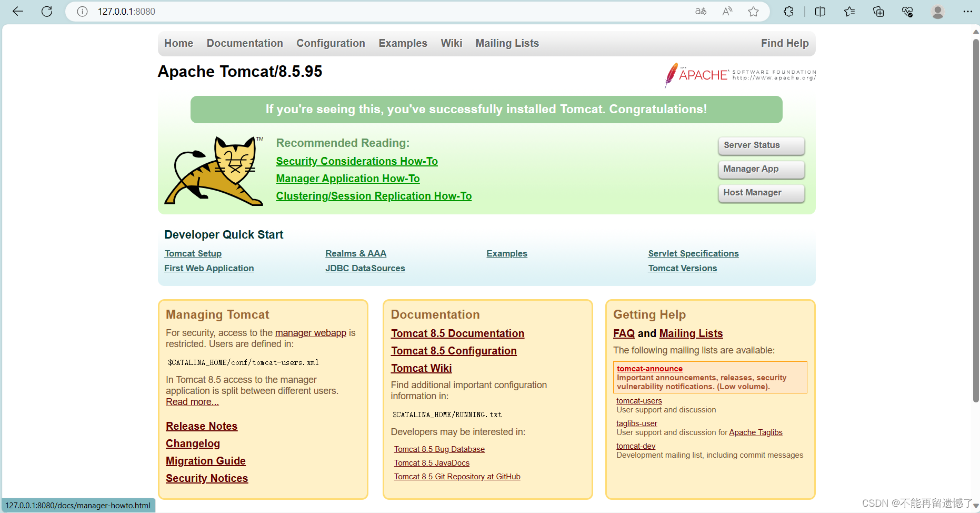Open the Tomcat Wiki link

(421, 368)
